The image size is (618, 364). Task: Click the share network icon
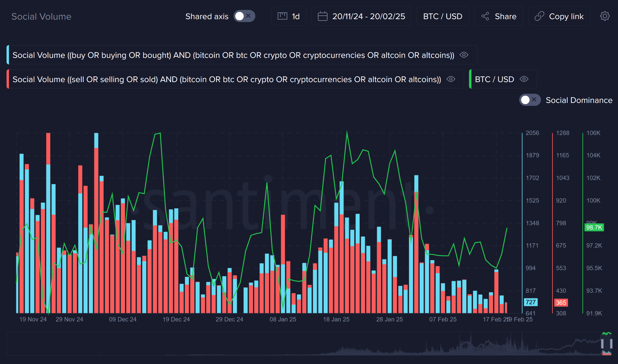(485, 16)
